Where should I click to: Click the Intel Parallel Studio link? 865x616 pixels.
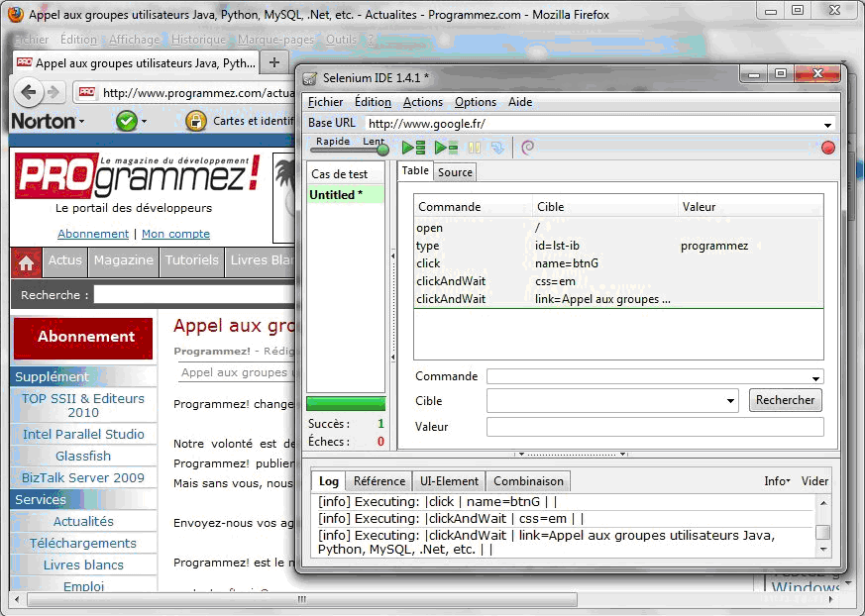(83, 434)
